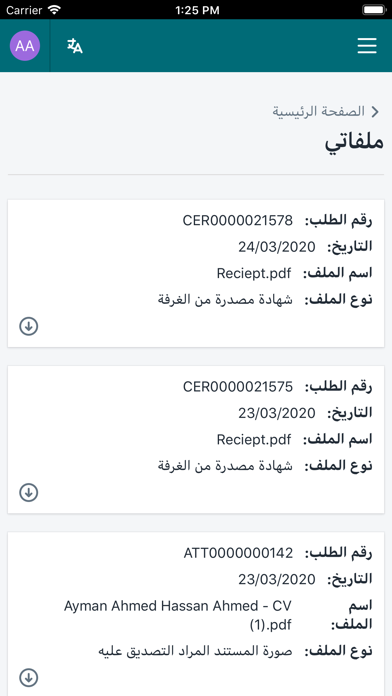
Task: Click the back chevron beside الصفحة الرئيسية
Action: (375, 112)
